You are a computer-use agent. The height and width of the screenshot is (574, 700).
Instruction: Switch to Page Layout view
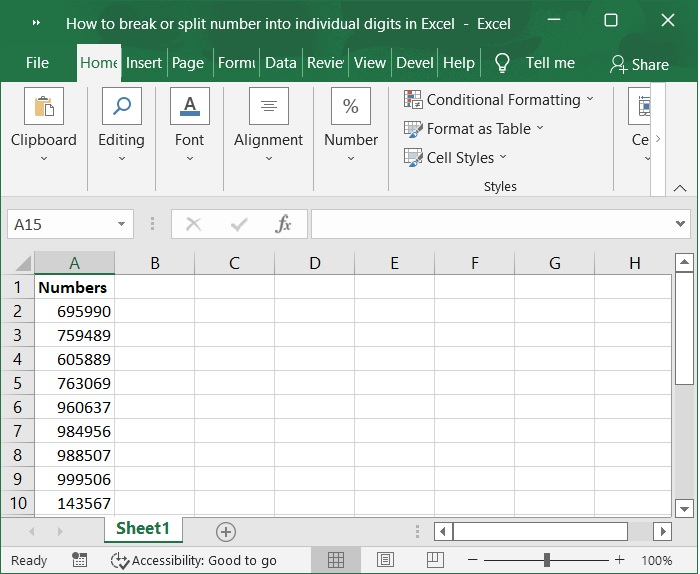pos(385,560)
